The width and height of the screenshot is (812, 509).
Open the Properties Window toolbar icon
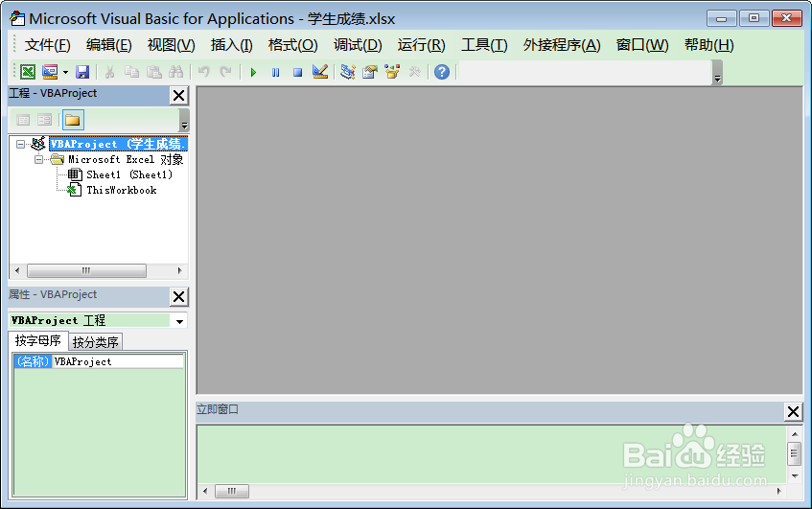click(370, 72)
